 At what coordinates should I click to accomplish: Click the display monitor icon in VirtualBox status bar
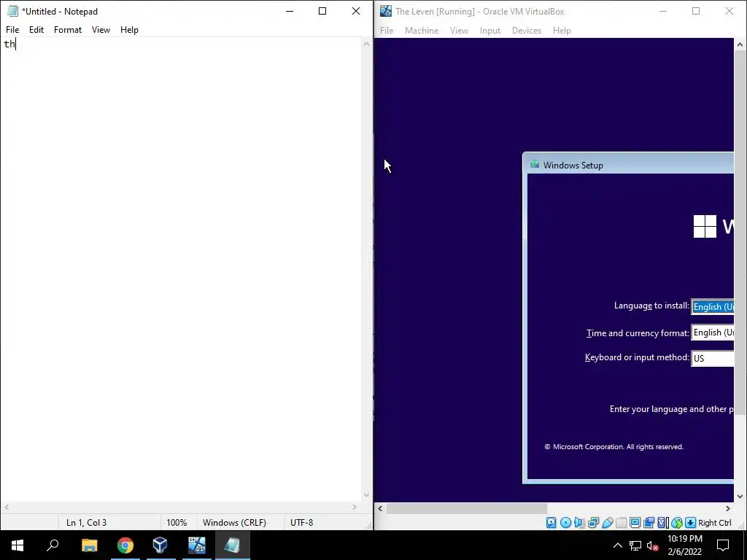635,522
